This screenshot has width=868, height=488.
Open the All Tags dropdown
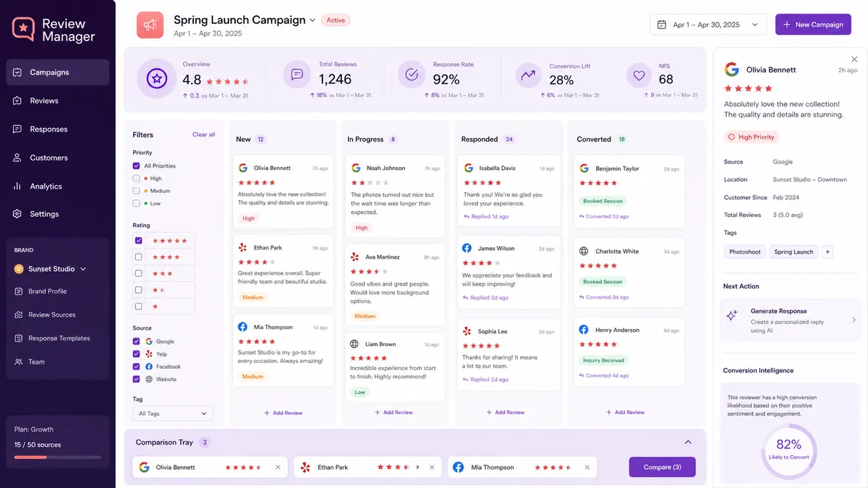[173, 414]
